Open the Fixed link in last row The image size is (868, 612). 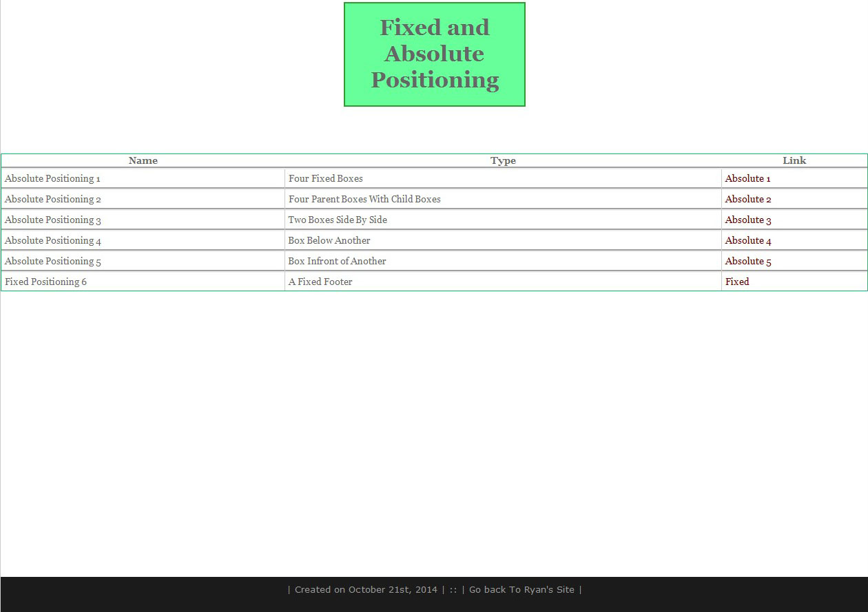pos(736,282)
